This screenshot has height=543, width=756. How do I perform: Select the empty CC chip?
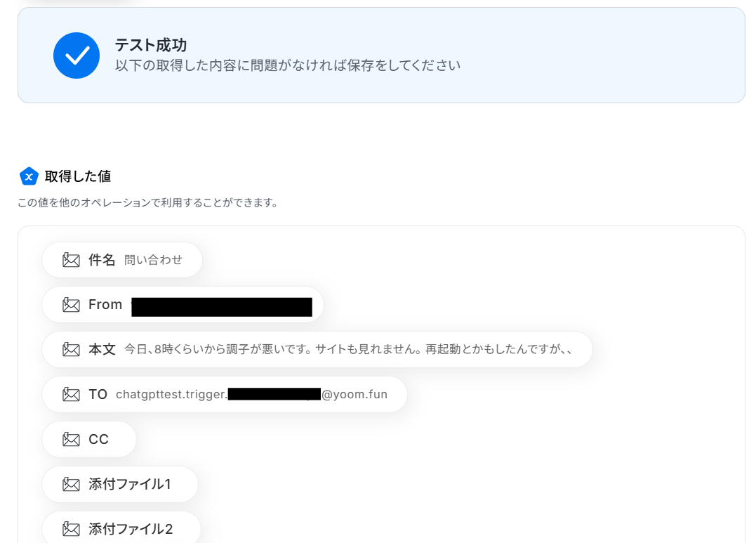89,439
